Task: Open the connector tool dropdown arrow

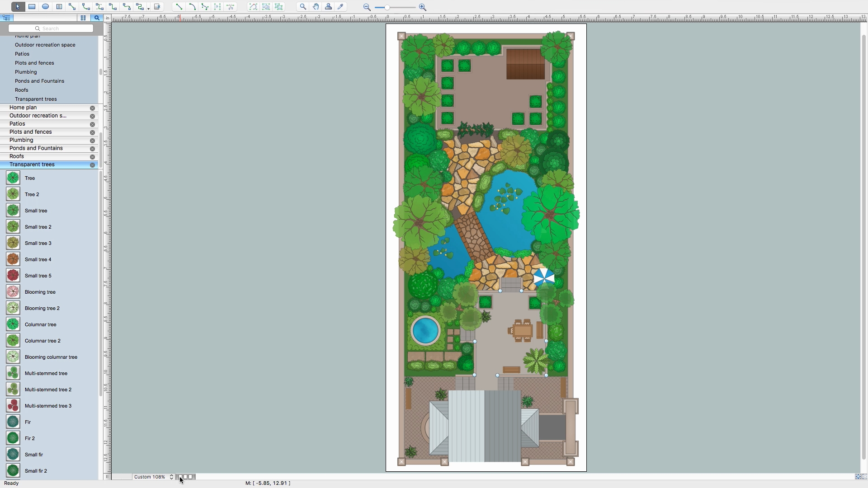Action: click(x=149, y=7)
